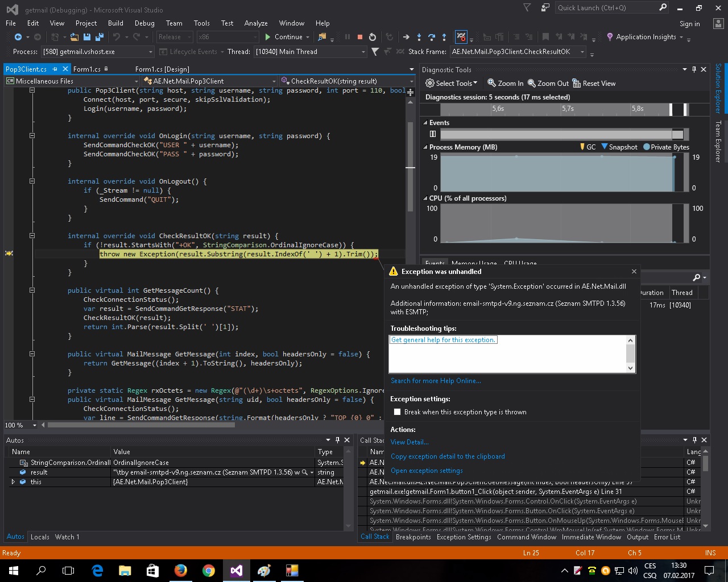This screenshot has width=728, height=582.
Task: Click the Save All toolbar icon
Action: coord(100,37)
